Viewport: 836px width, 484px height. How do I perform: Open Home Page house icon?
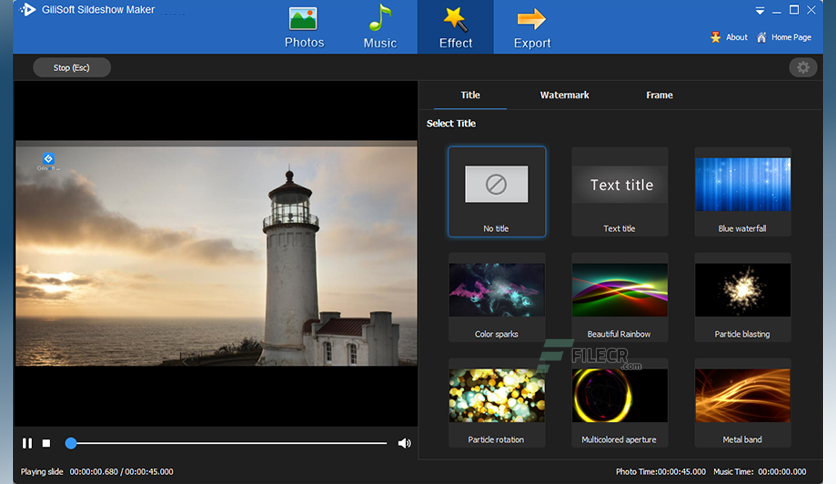[x=761, y=37]
